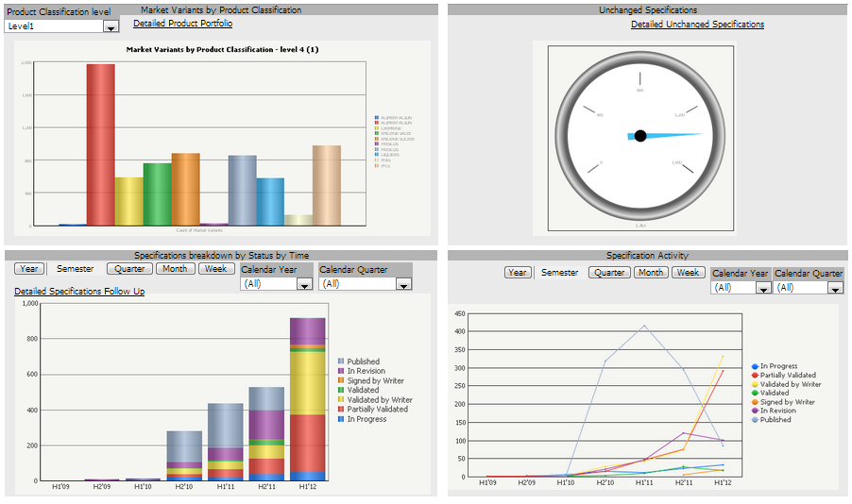Image resolution: width=852 pixels, height=504 pixels.
Task: Click the Published legend color swatch in bar chart
Action: 341,361
